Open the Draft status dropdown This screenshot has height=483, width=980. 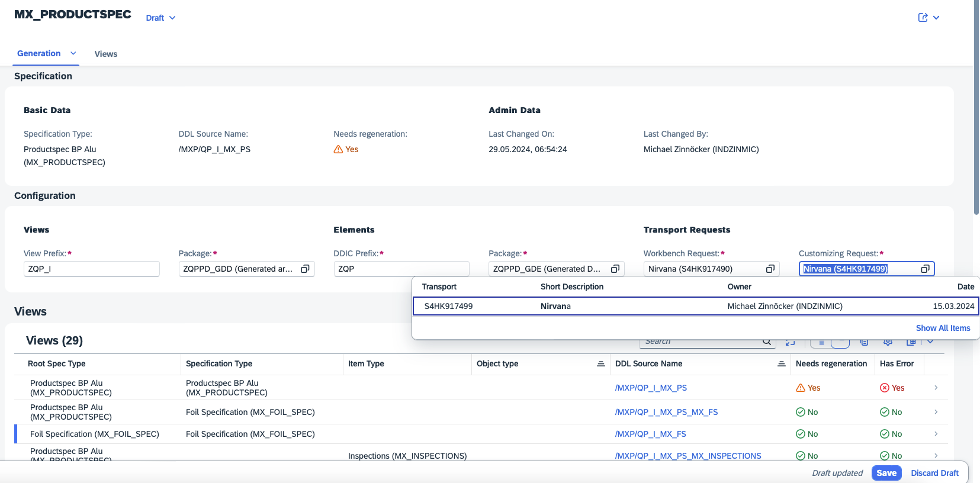160,18
